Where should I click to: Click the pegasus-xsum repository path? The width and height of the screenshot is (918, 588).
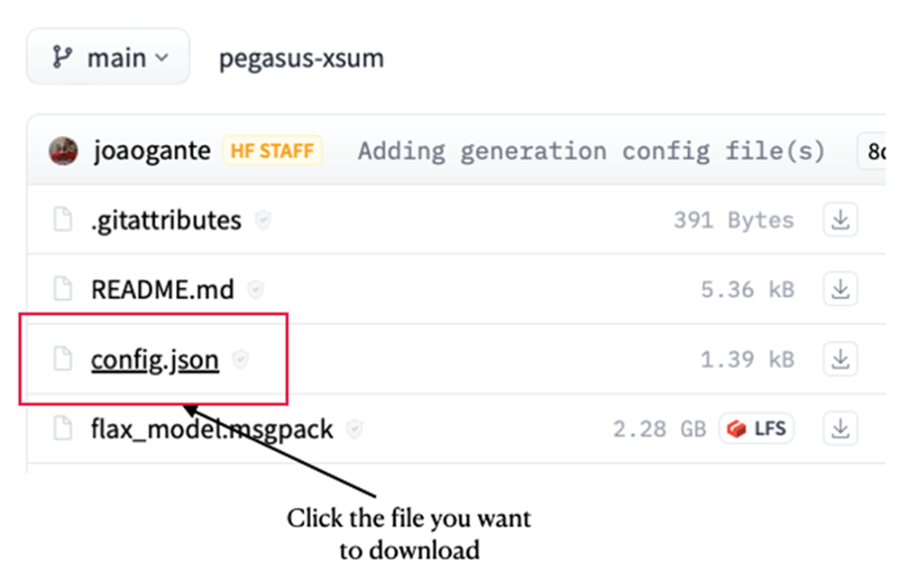pyautogui.click(x=301, y=58)
